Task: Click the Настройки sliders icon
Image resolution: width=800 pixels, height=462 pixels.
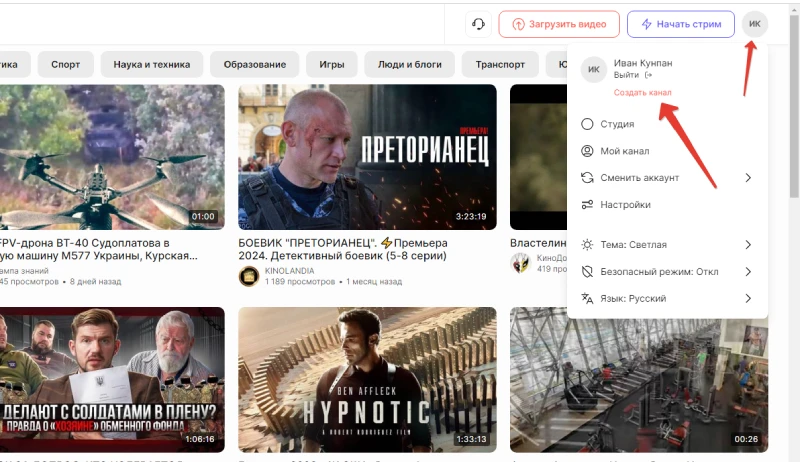Action: tap(587, 204)
